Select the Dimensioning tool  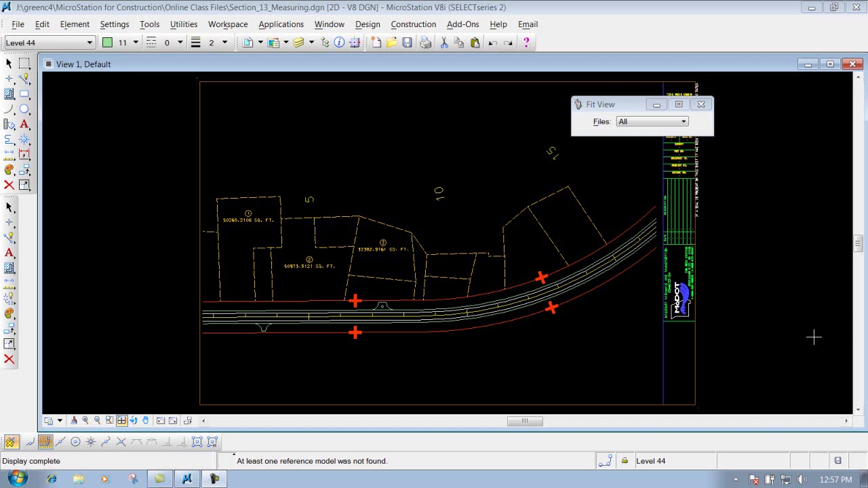click(x=24, y=155)
